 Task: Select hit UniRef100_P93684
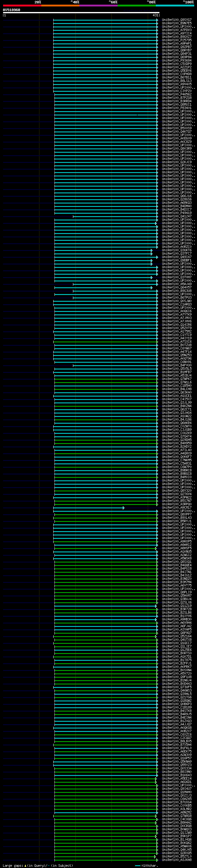click(x=177, y=61)
